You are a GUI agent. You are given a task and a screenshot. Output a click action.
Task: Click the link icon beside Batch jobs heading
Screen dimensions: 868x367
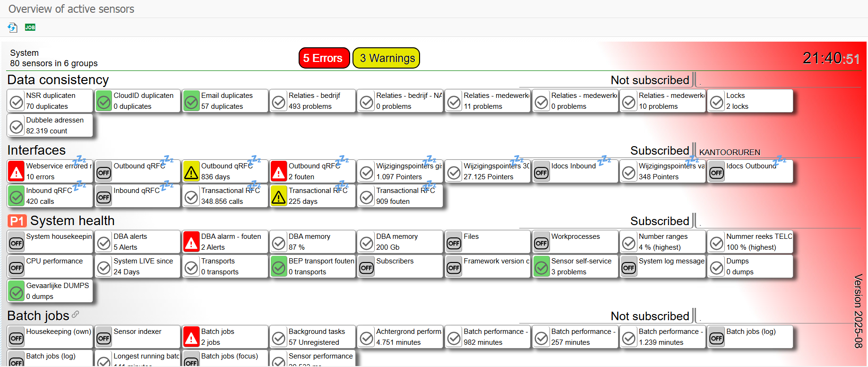pyautogui.click(x=76, y=315)
